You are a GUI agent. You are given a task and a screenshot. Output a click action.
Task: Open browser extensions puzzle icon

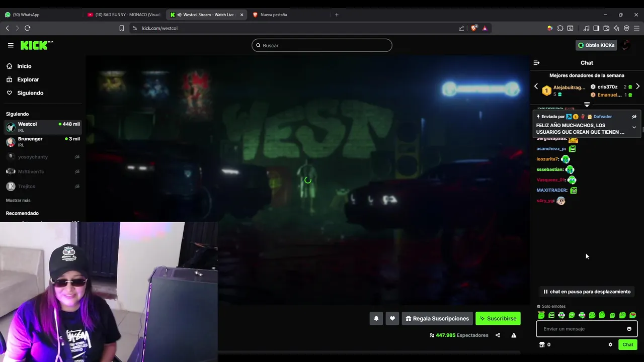coord(560,28)
